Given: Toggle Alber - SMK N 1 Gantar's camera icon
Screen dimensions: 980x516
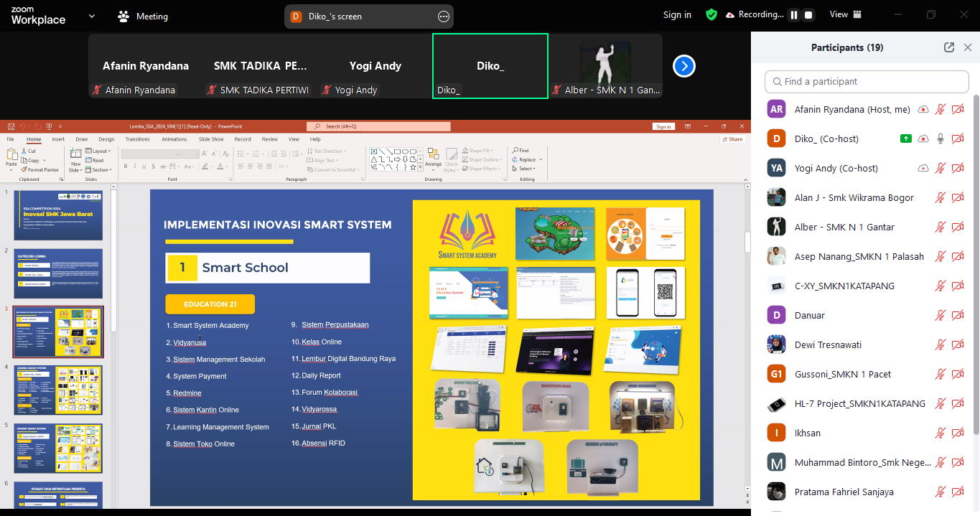Looking at the screenshot, I should (x=958, y=227).
